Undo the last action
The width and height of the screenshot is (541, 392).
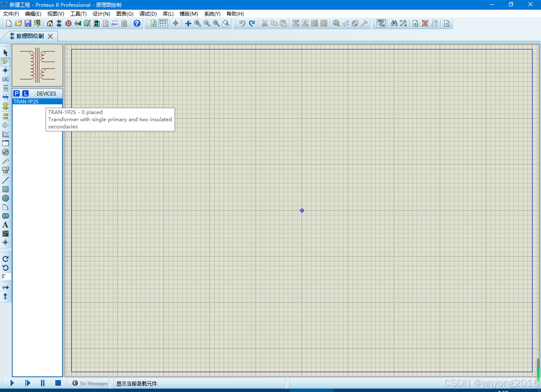(x=242, y=23)
